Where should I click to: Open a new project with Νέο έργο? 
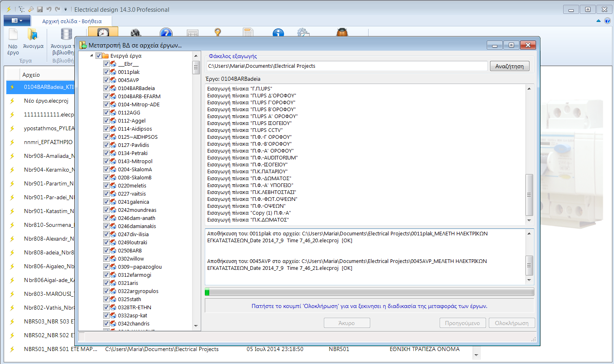click(x=12, y=40)
